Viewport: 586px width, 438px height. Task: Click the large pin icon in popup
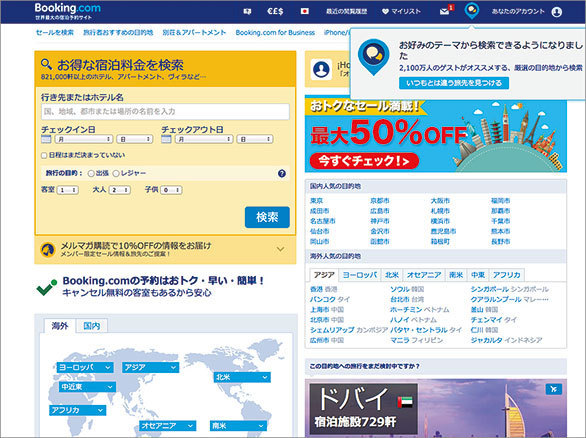[373, 56]
